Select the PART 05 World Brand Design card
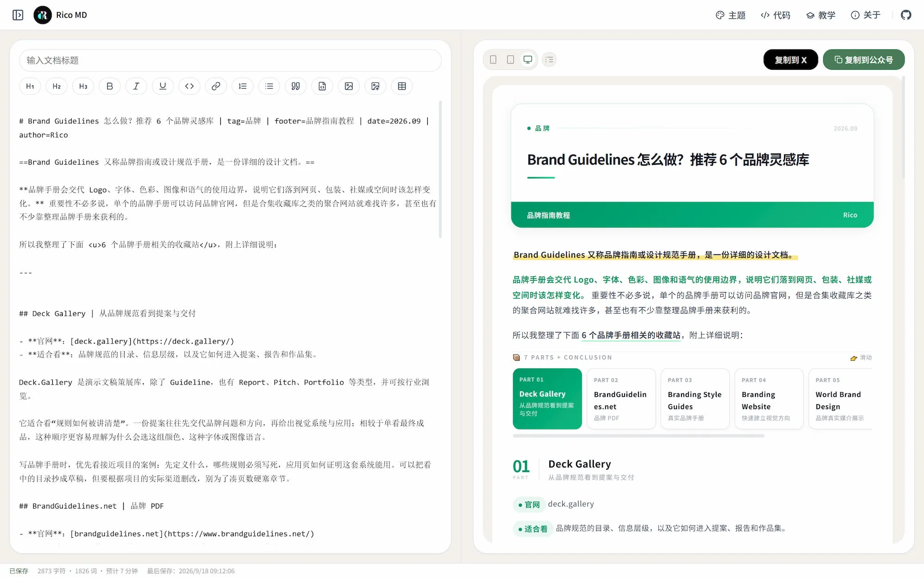Viewport: 924px width, 578px height. coord(840,399)
